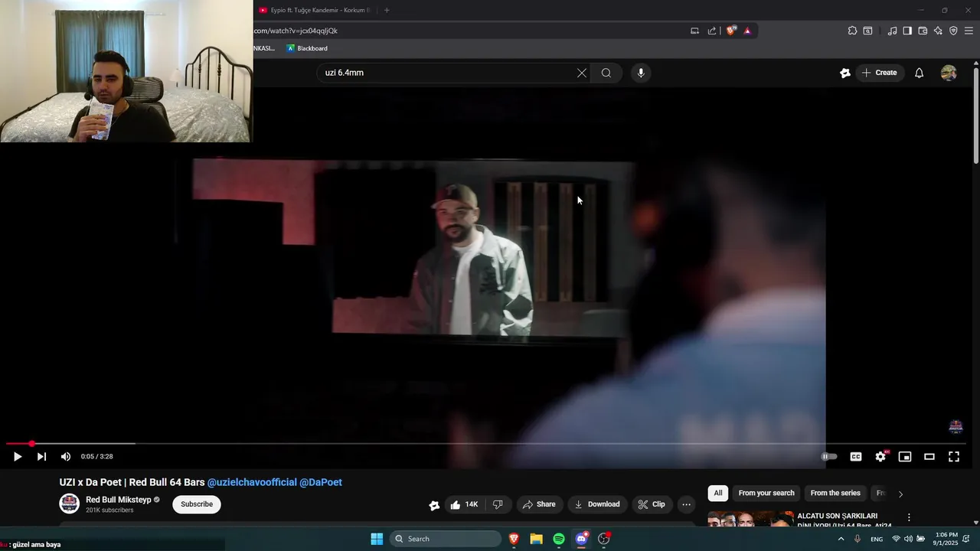This screenshot has height=551, width=980.
Task: Enter full screen mode
Action: click(954, 457)
